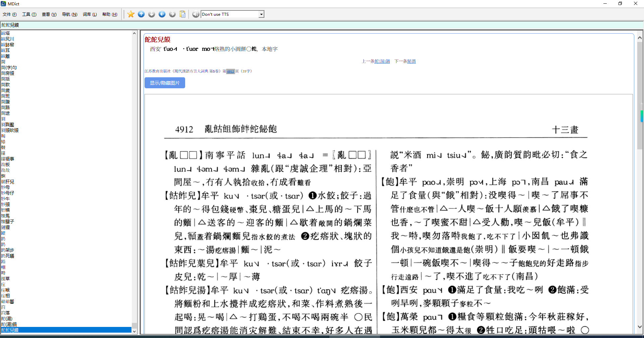Click the gray forward arrow icon

coord(172,14)
